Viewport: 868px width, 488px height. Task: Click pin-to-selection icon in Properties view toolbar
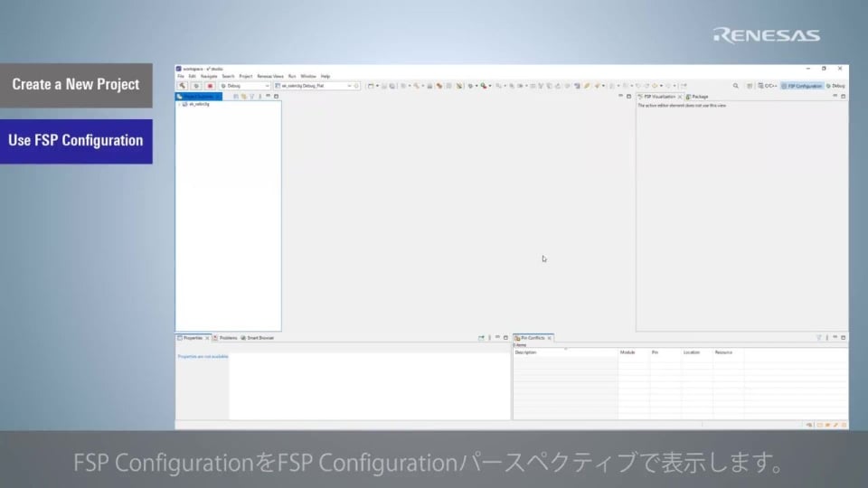point(481,337)
